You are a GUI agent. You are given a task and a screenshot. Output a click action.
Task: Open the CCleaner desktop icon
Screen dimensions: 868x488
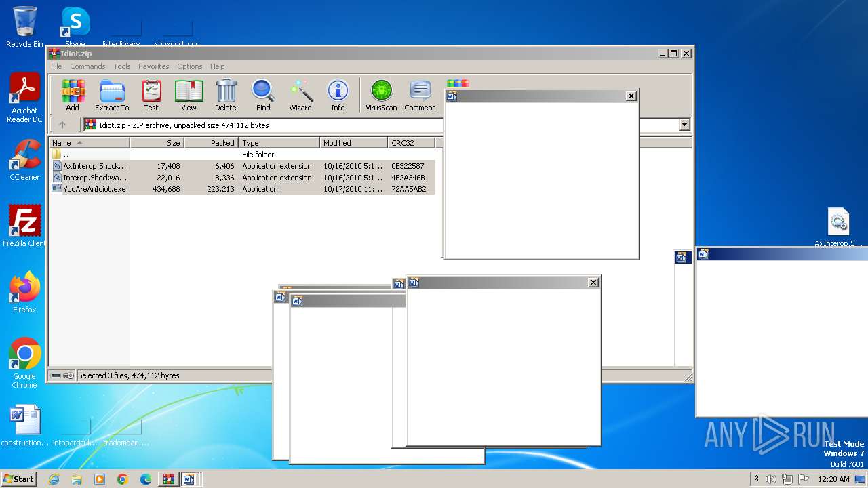(24, 160)
